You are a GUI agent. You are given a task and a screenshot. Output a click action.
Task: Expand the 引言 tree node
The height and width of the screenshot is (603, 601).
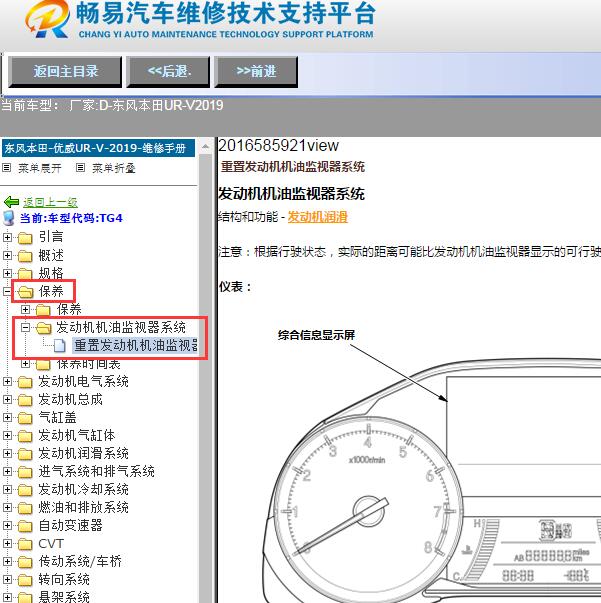pos(7,237)
